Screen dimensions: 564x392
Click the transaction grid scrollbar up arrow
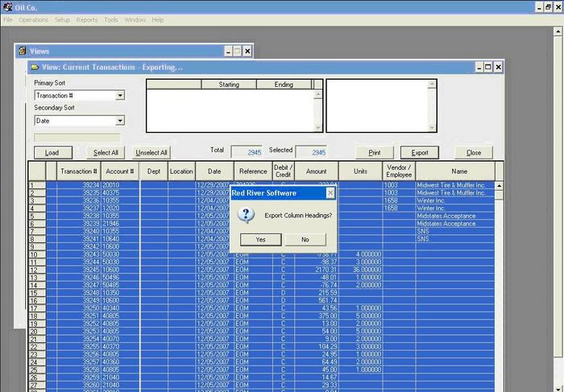(499, 186)
